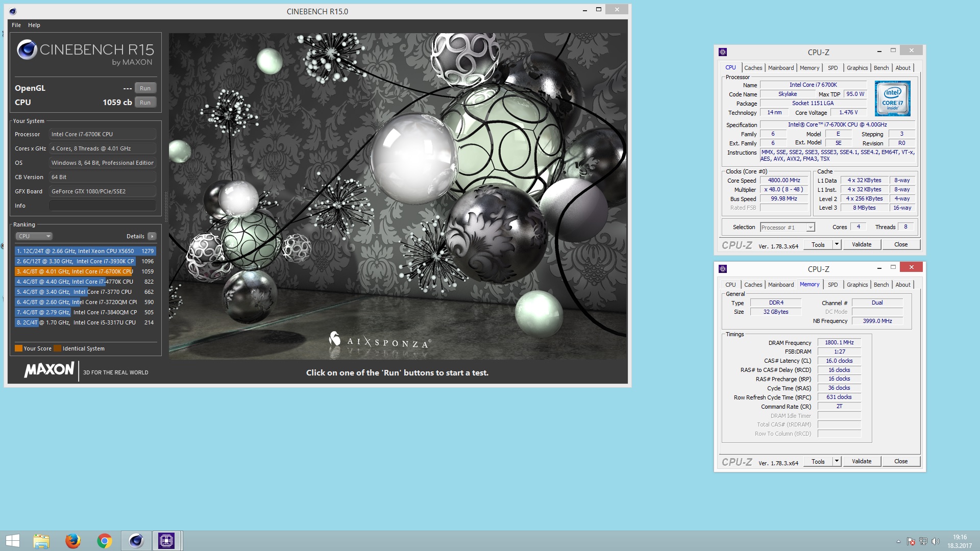Open Graphics tab in upper CPU-Z
The height and width of the screenshot is (551, 980).
857,68
